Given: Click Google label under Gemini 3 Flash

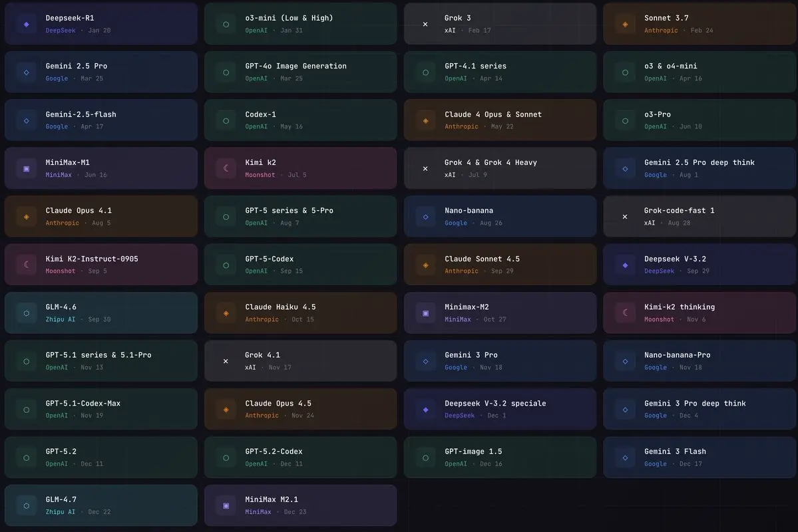Looking at the screenshot, I should (655, 464).
